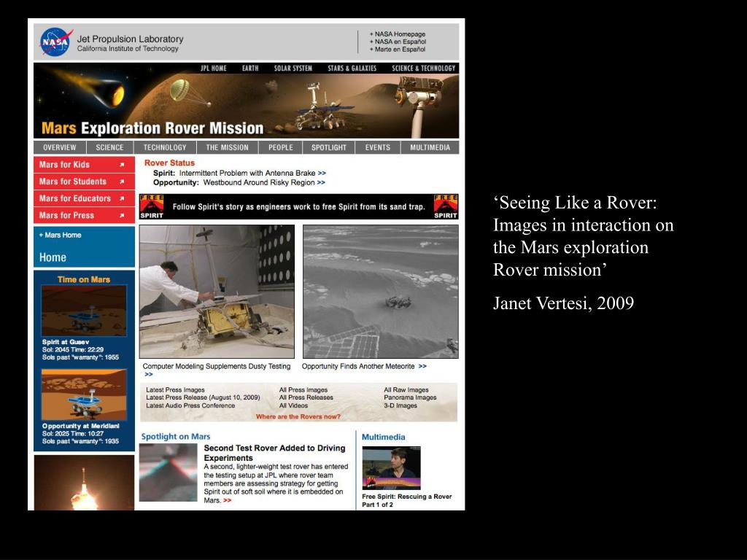This screenshot has height=560, width=747.
Task: Open Spirit antenna brake status arrows
Action: [322, 174]
